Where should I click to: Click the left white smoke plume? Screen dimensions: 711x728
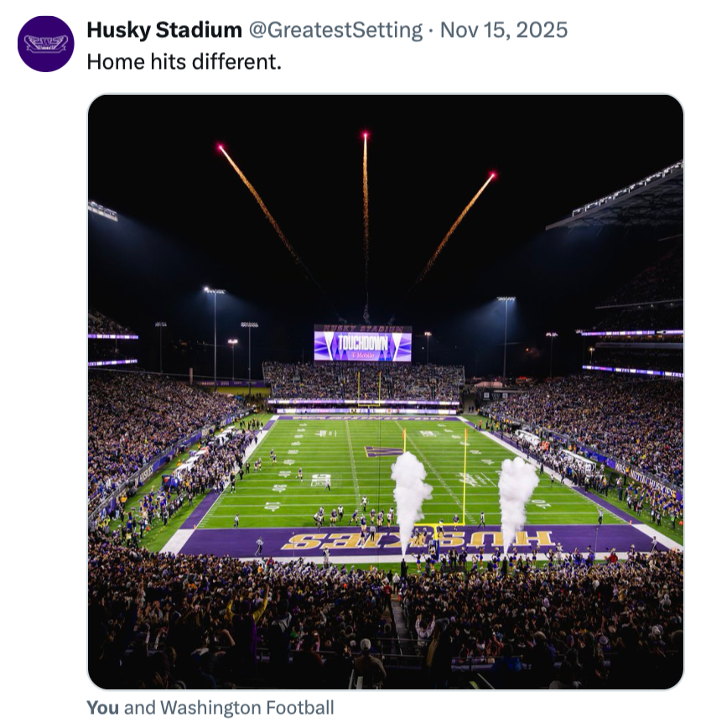point(410,495)
